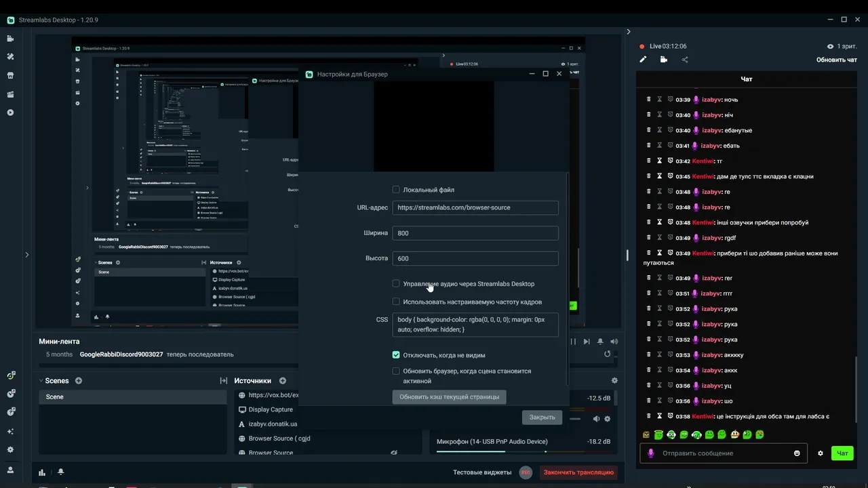Select Scene in the scenes list
Viewport: 868px width, 488px height.
(133, 396)
